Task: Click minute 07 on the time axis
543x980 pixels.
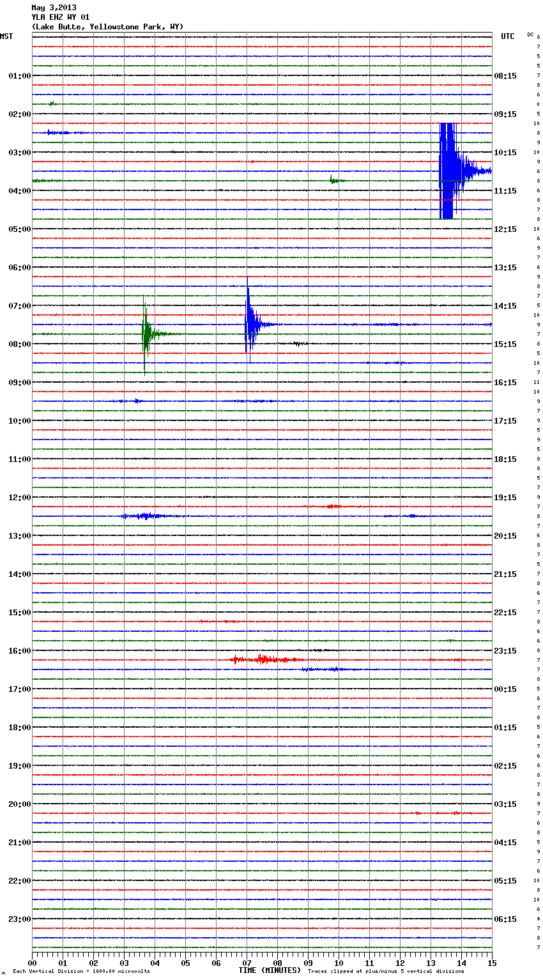Action: coord(247,963)
